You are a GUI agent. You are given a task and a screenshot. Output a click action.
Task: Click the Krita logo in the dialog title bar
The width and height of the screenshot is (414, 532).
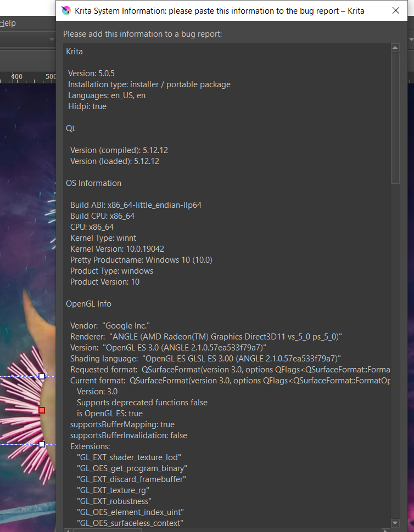66,10
